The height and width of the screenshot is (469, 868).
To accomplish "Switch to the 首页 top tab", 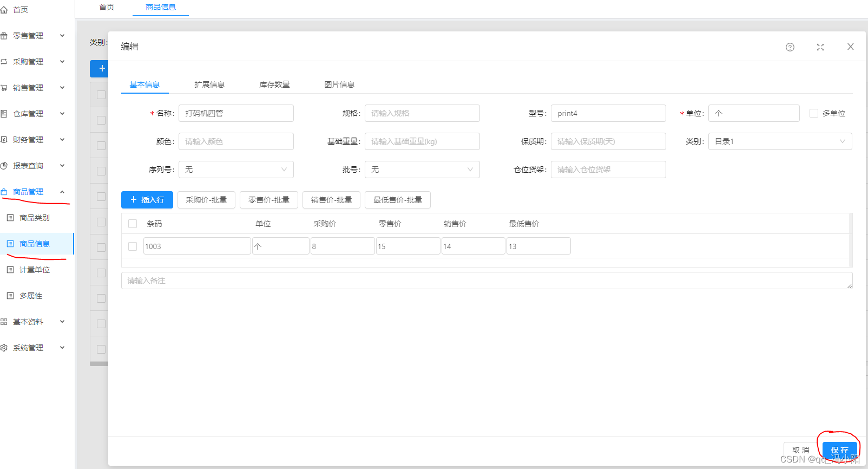I will (x=107, y=7).
